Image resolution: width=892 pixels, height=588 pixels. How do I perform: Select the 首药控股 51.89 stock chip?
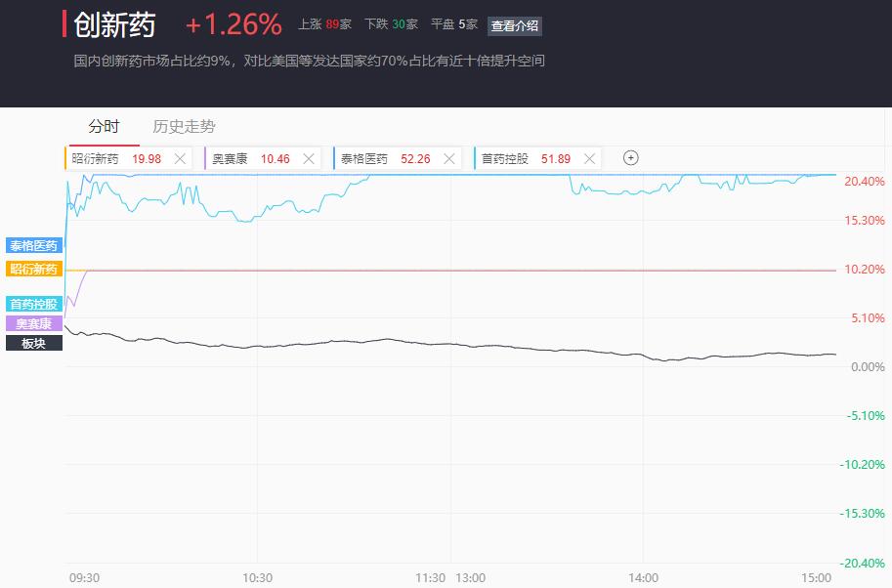click(x=537, y=158)
